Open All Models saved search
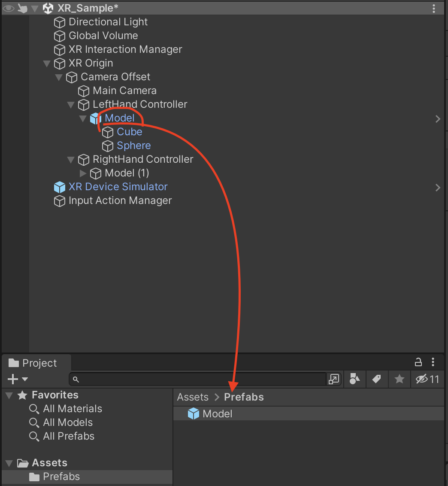This screenshot has height=486, width=448. coord(68,422)
